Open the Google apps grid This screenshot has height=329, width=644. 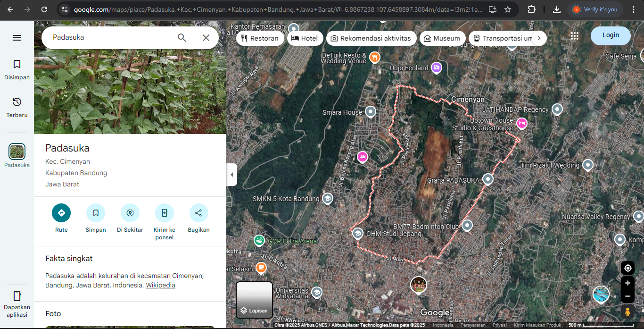(x=574, y=36)
